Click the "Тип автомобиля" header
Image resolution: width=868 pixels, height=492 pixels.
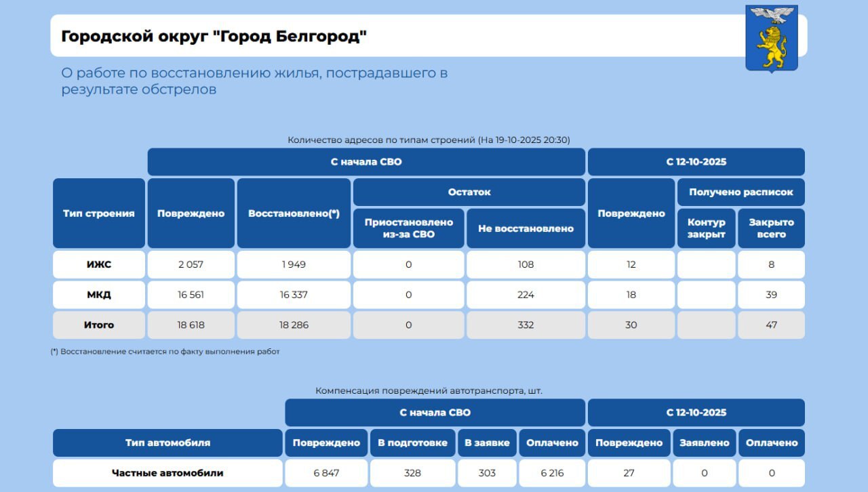point(167,443)
